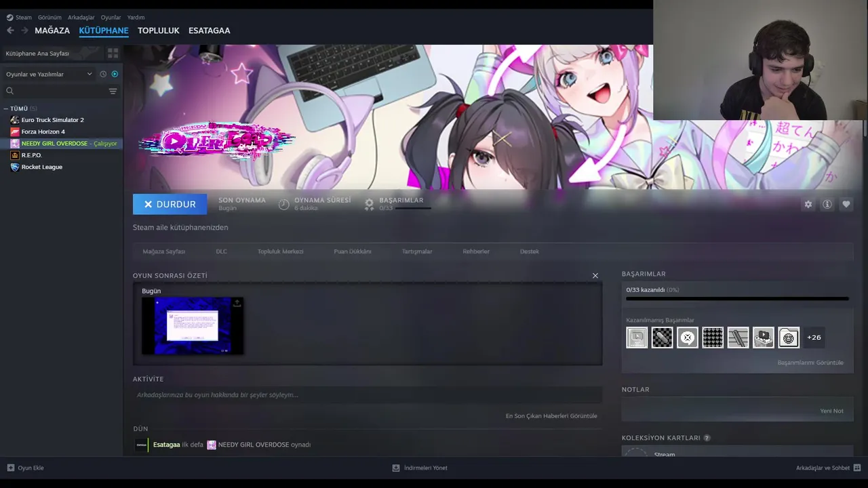Open game settings gear icon
This screenshot has width=868, height=488.
[x=808, y=204]
